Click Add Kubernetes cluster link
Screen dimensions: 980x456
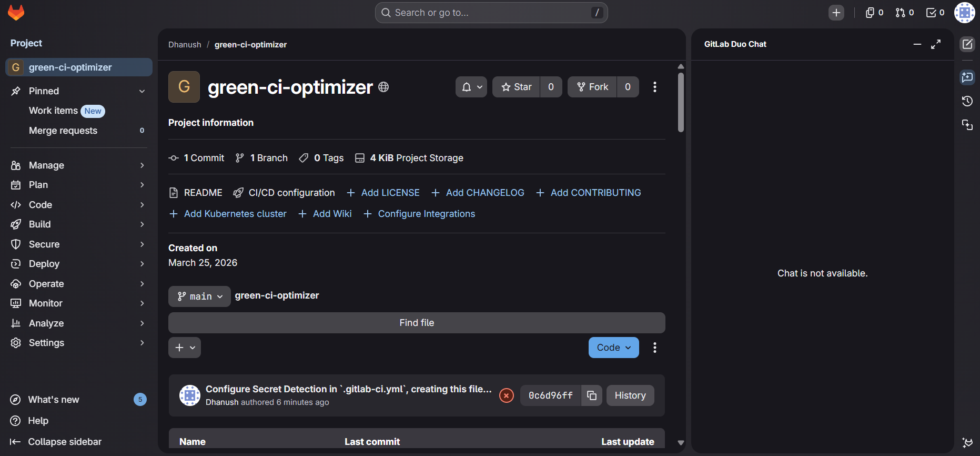(228, 214)
